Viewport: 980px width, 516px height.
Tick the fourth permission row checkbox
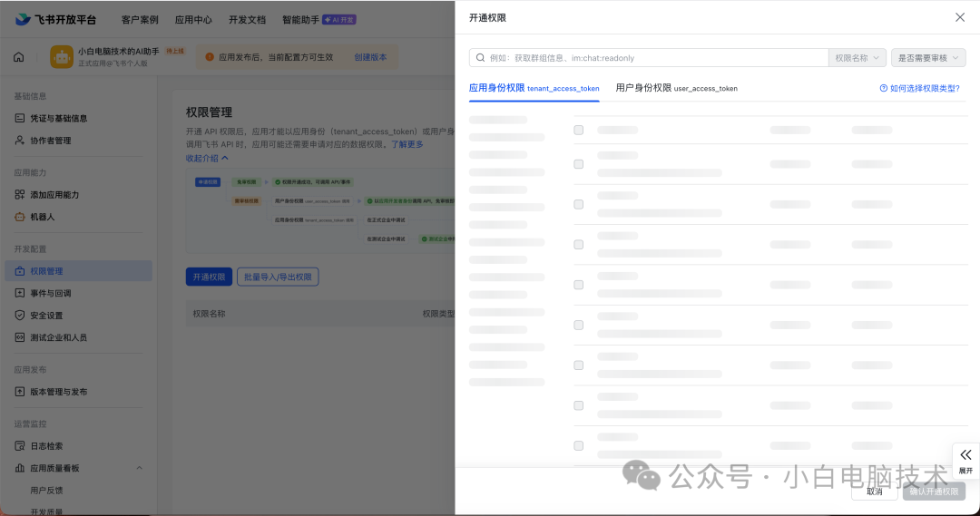pos(579,244)
